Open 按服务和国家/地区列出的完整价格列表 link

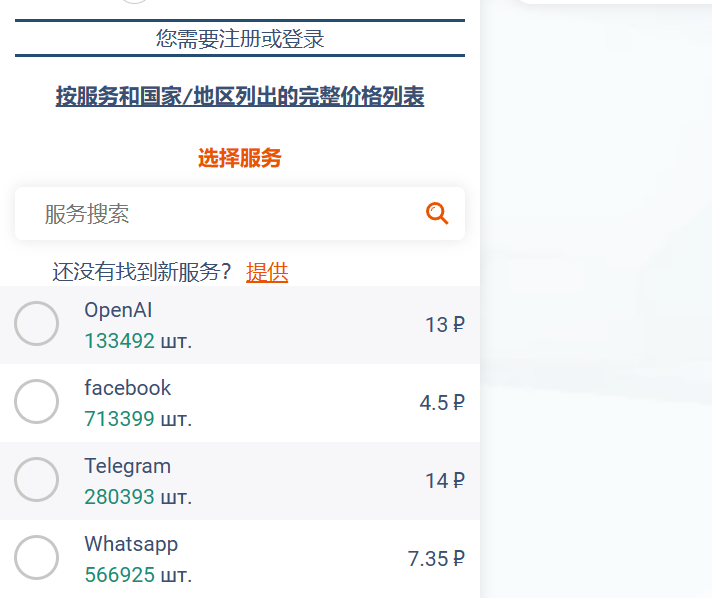pyautogui.click(x=240, y=96)
